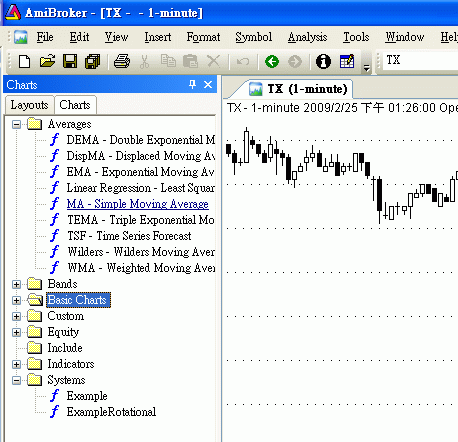Select DEMA - Double Exponential item
The width and height of the screenshot is (458, 442).
click(x=141, y=140)
